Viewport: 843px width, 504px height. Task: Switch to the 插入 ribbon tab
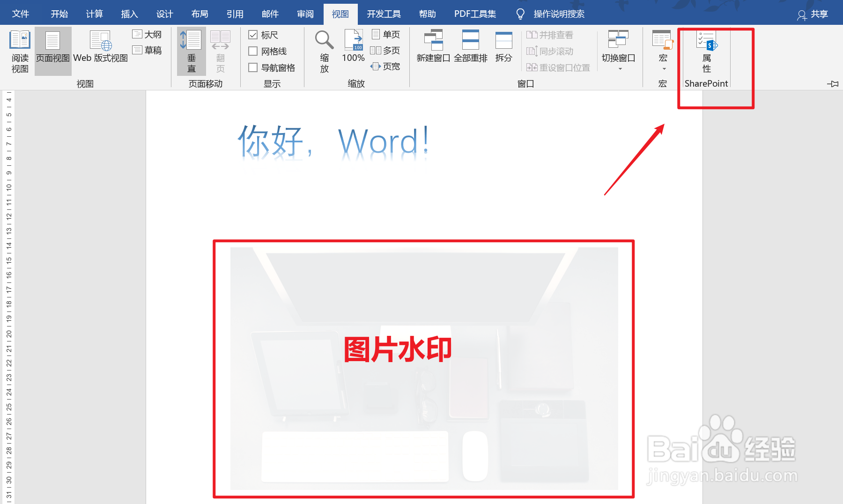(x=129, y=14)
